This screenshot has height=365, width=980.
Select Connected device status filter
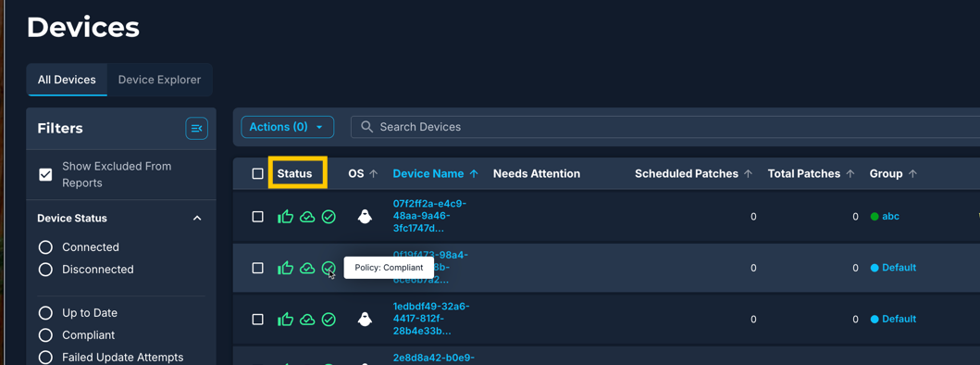click(45, 247)
